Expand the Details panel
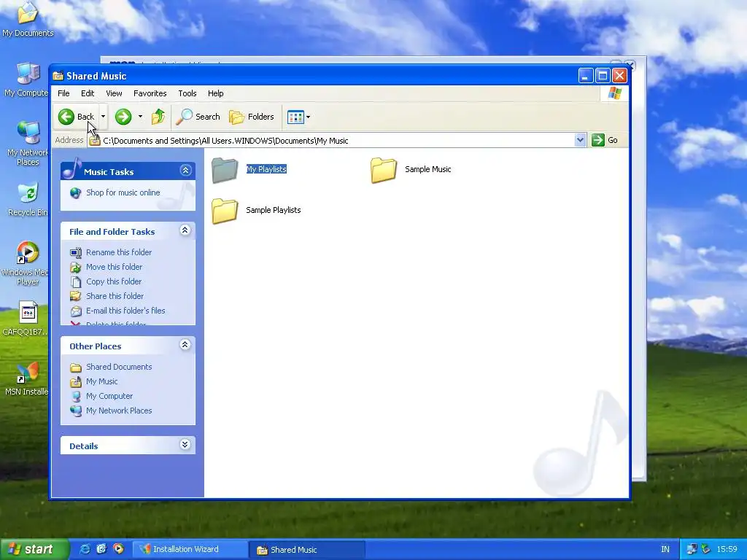The height and width of the screenshot is (560, 747). tap(185, 445)
